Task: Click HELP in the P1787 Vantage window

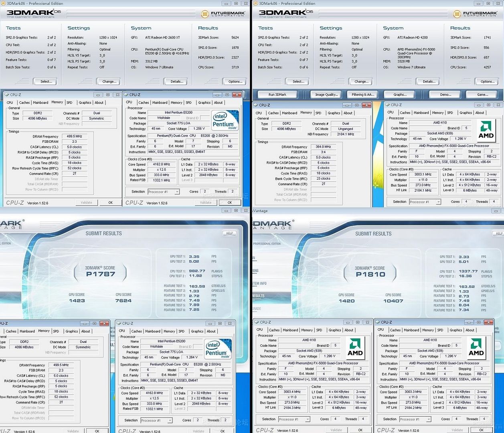Action: [229, 233]
